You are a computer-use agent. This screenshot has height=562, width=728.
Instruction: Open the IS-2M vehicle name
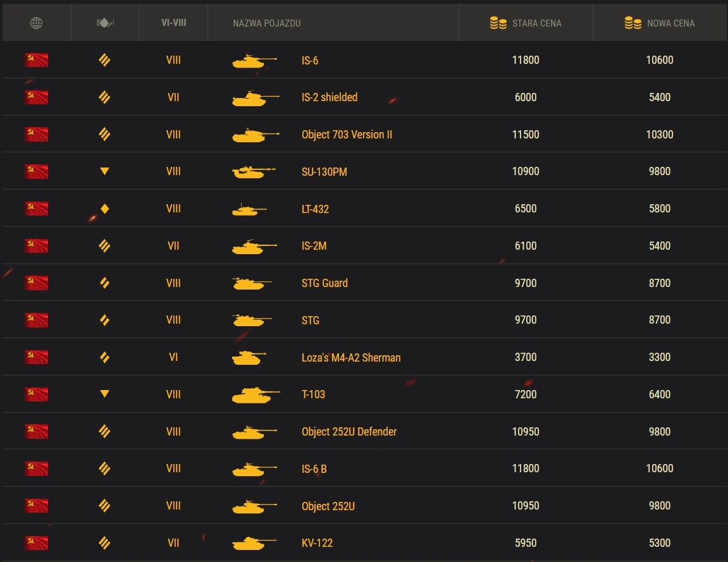314,246
